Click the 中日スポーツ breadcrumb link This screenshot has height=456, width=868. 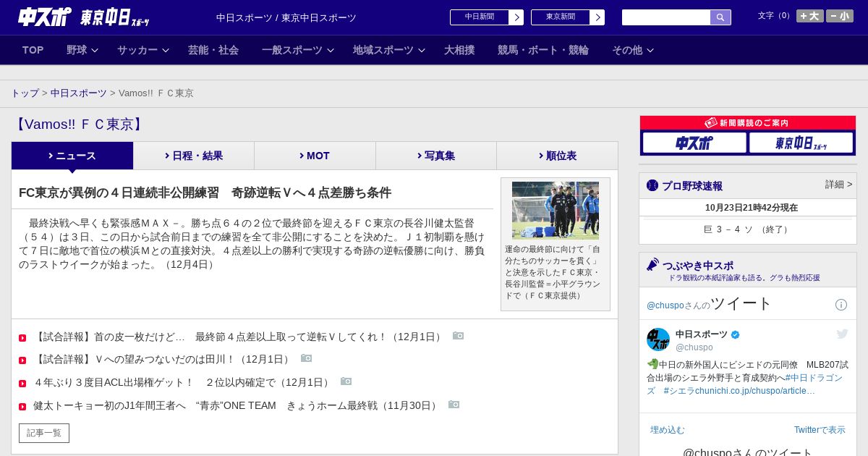click(x=79, y=93)
